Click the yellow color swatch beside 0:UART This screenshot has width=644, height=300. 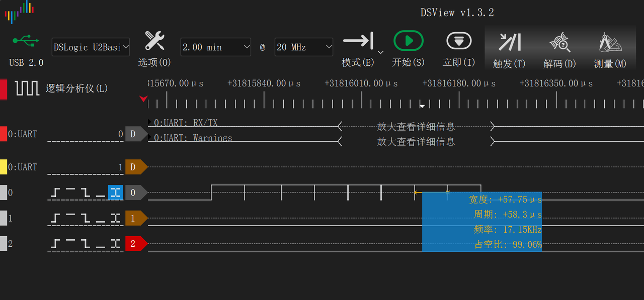3,167
